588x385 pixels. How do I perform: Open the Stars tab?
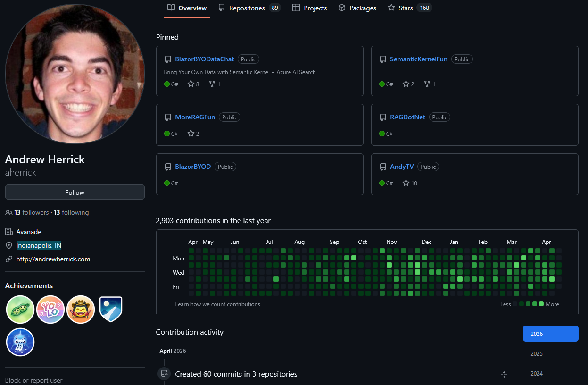click(406, 8)
